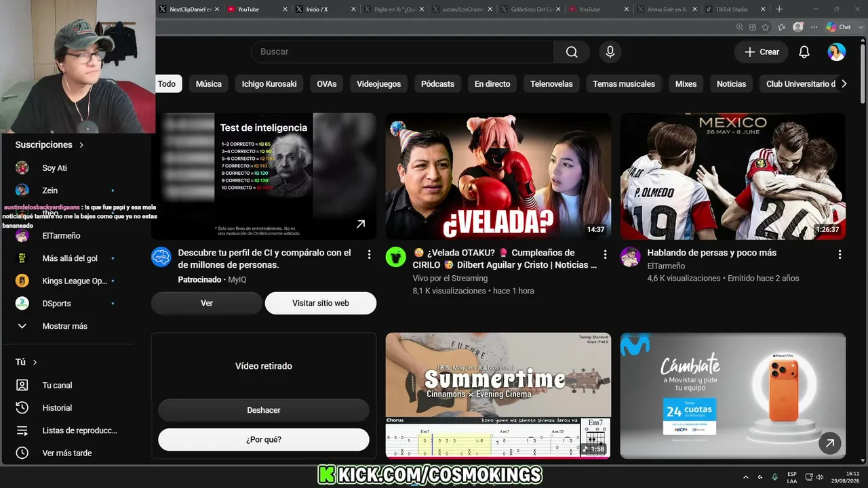This screenshot has height=488, width=868.
Task: Focus the Buscar search field
Action: [402, 52]
